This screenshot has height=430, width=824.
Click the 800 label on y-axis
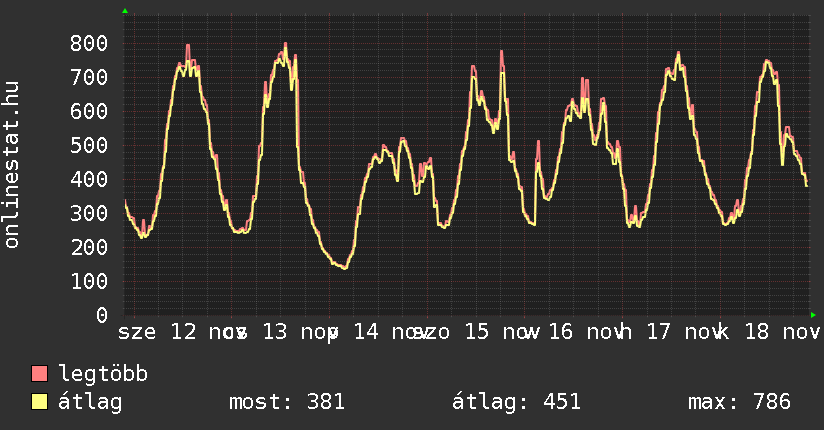click(x=89, y=43)
